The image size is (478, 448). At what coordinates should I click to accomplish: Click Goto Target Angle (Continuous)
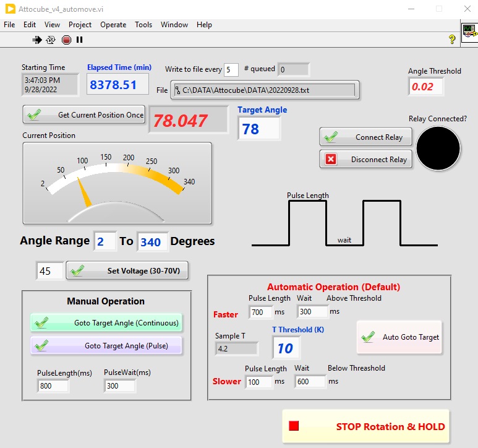click(106, 322)
